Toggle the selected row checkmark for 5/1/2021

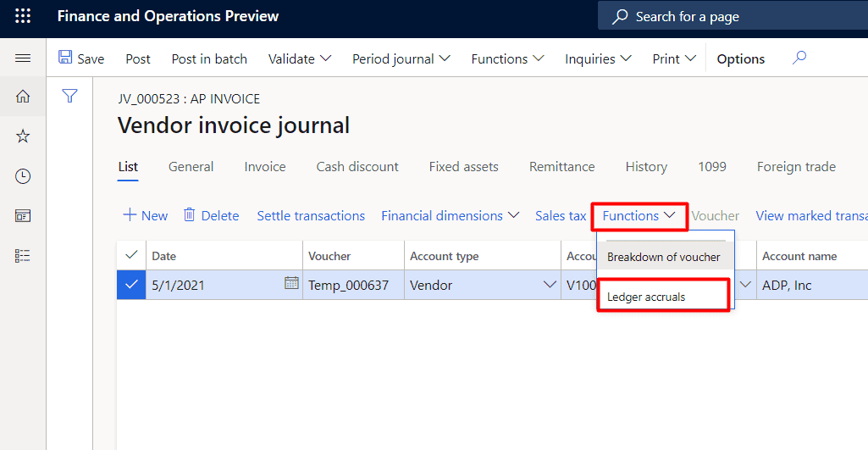131,285
